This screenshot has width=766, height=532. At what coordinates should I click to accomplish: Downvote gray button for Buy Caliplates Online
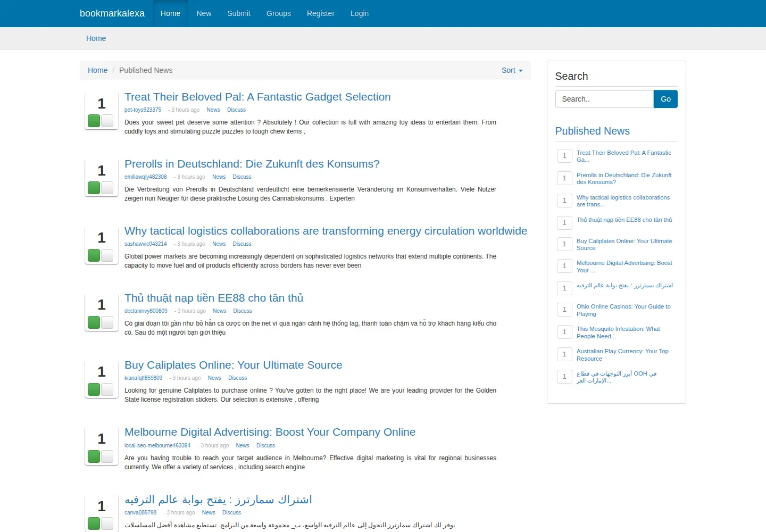click(107, 389)
